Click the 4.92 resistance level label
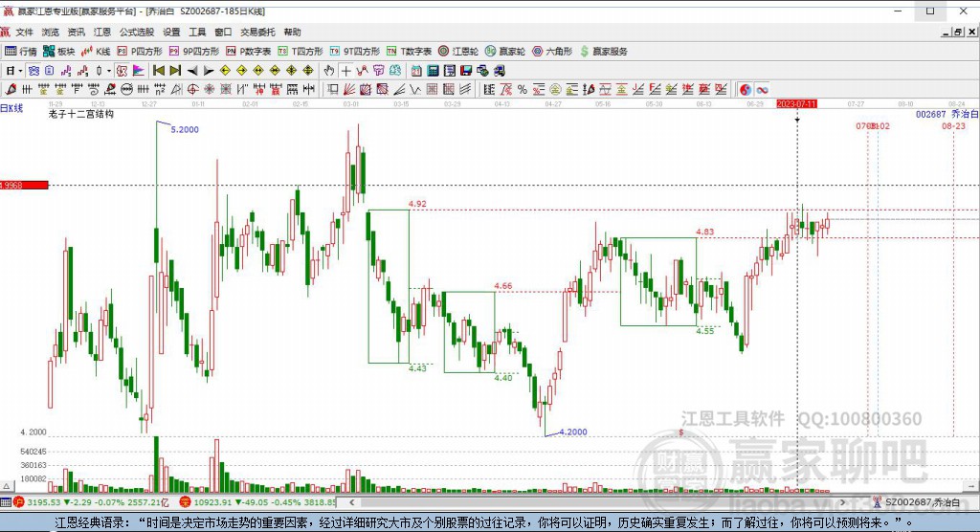980x532 pixels. [x=417, y=204]
